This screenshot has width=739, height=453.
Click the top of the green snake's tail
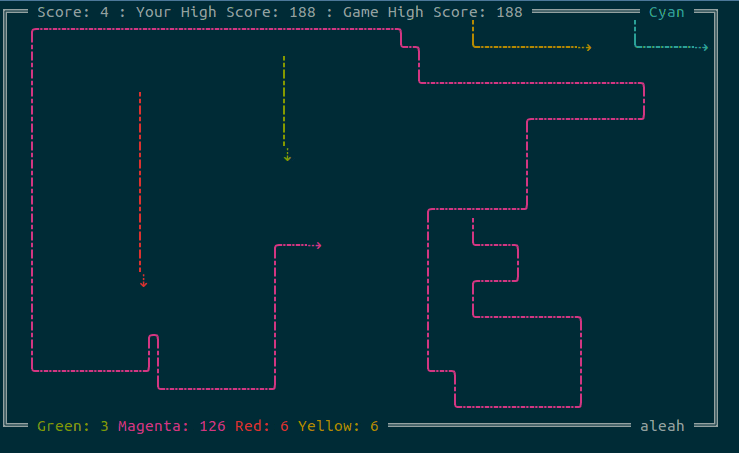(x=284, y=59)
